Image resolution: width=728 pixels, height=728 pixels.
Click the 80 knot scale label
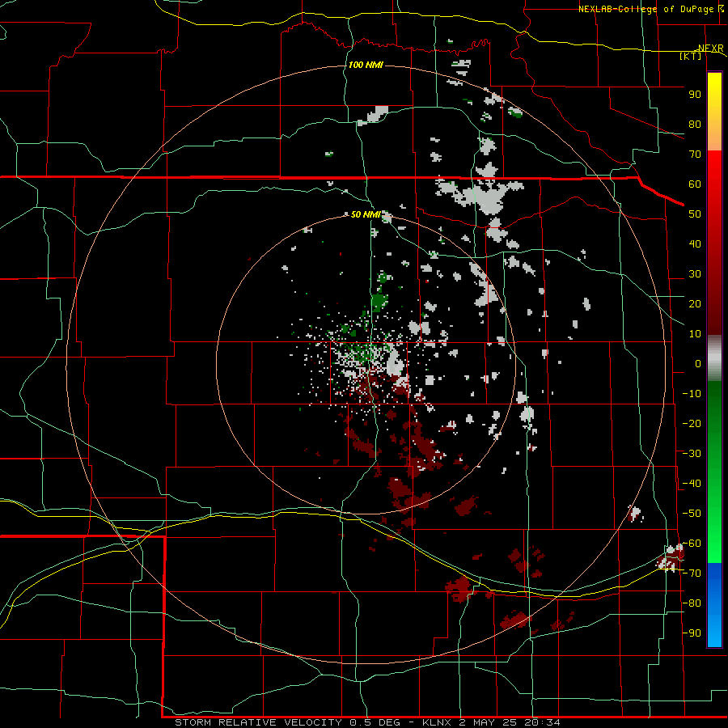(x=695, y=125)
